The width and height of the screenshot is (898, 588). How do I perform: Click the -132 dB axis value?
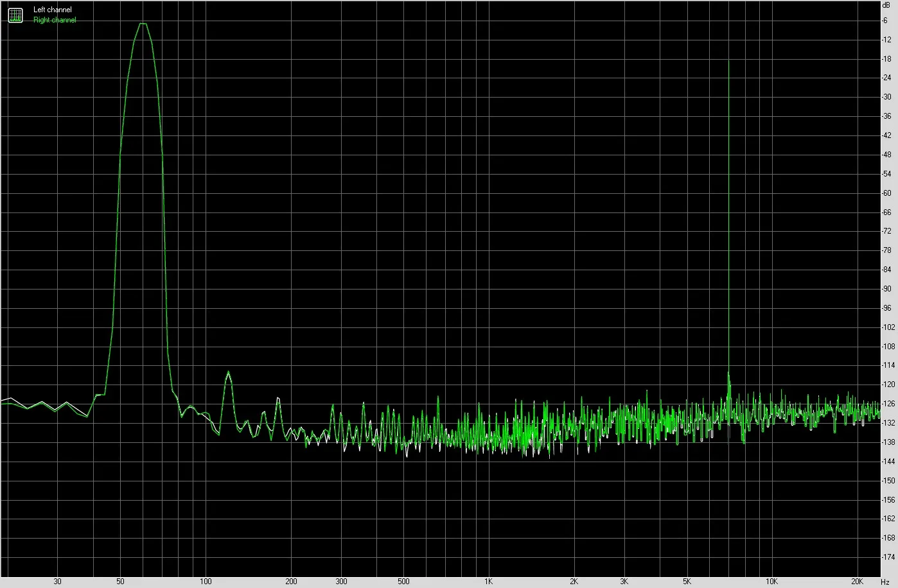pyautogui.click(x=888, y=423)
